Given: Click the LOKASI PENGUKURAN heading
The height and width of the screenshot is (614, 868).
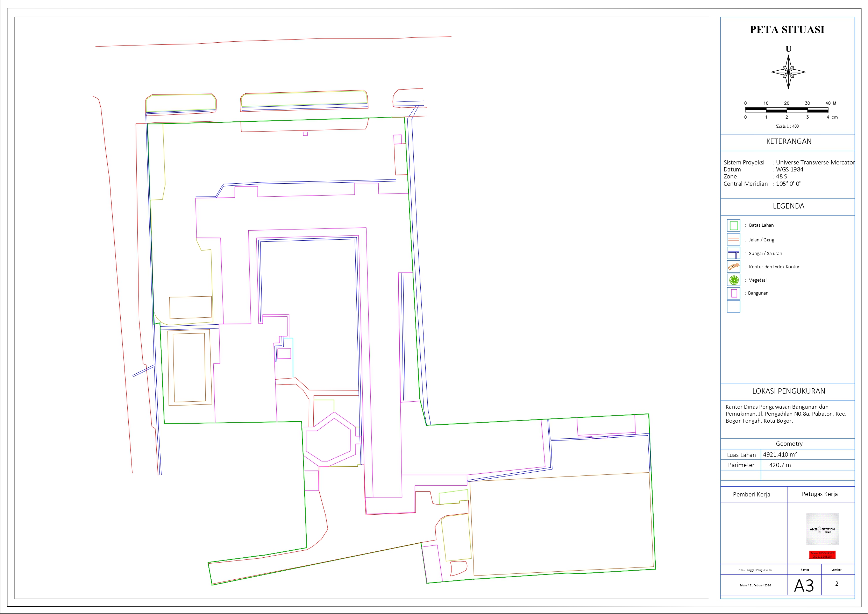Looking at the screenshot, I should pyautogui.click(x=788, y=391).
